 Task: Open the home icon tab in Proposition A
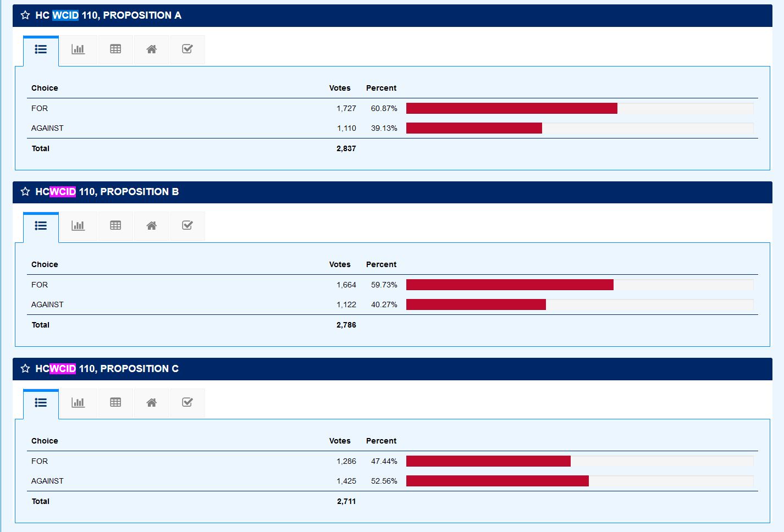[152, 49]
